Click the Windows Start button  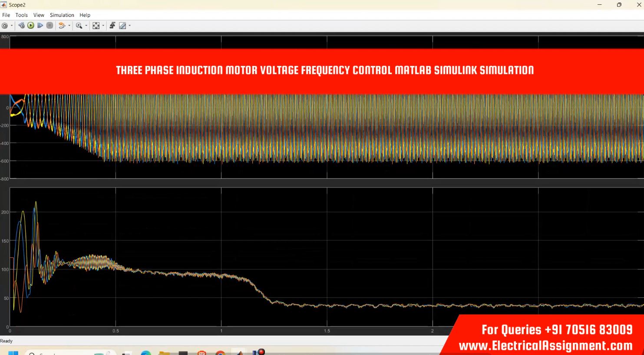click(x=13, y=352)
